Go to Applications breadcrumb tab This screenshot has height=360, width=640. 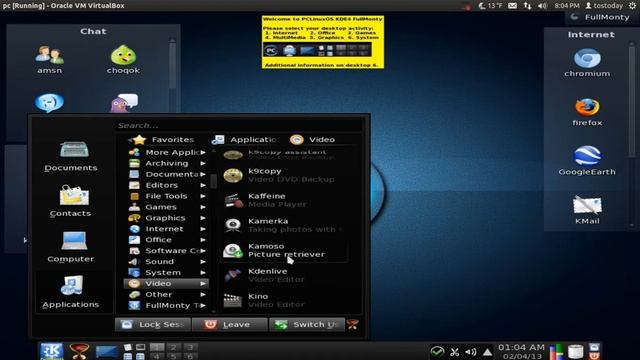coord(245,140)
